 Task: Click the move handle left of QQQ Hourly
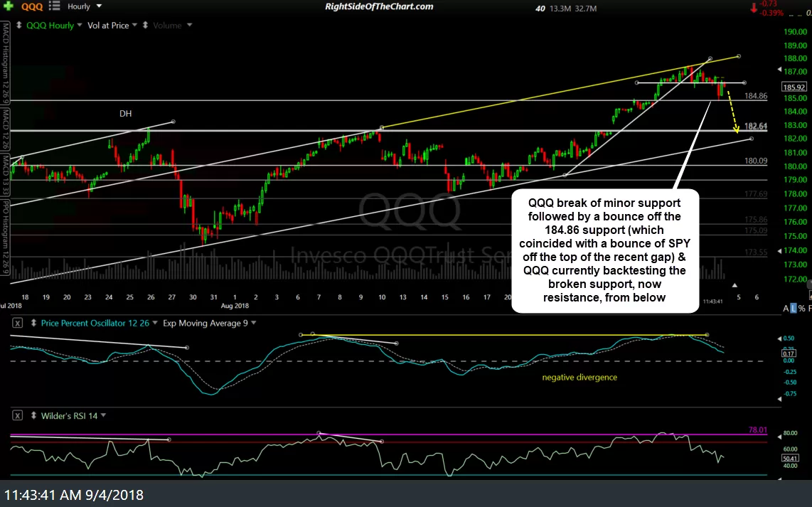point(18,25)
